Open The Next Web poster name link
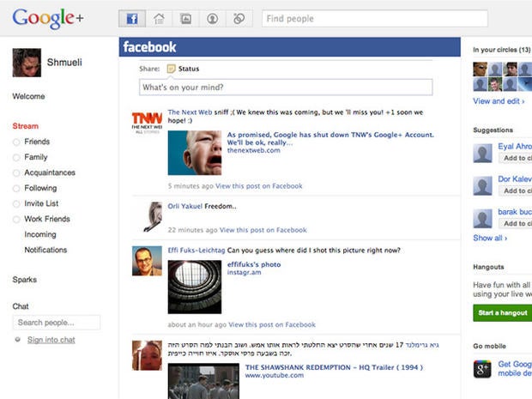Image resolution: width=532 pixels, height=399 pixels. pyautogui.click(x=190, y=112)
